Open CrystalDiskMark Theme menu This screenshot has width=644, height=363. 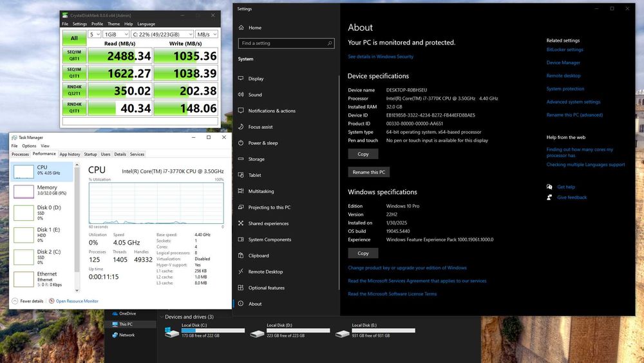point(114,24)
